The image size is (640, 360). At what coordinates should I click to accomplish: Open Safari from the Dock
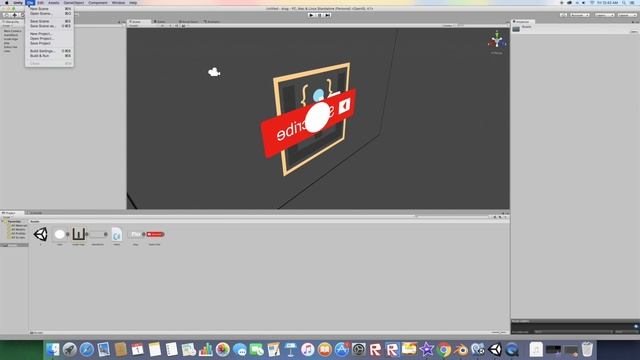click(x=87, y=349)
